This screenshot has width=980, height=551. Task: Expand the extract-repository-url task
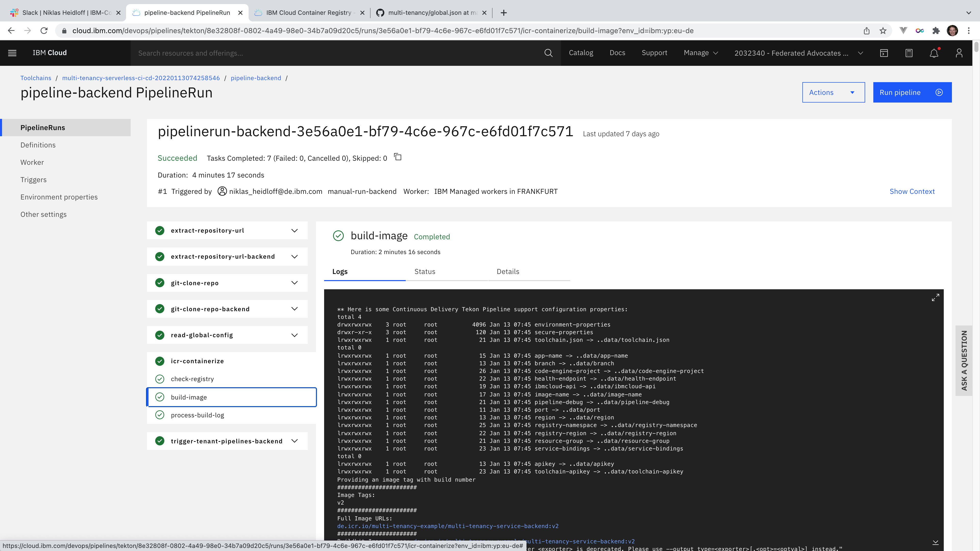coord(294,230)
